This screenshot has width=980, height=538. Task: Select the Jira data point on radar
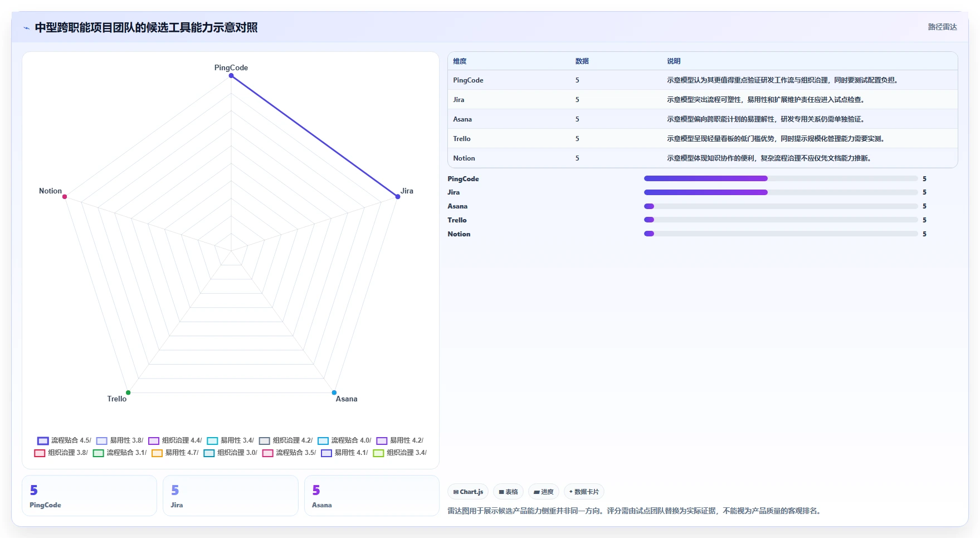coord(398,196)
